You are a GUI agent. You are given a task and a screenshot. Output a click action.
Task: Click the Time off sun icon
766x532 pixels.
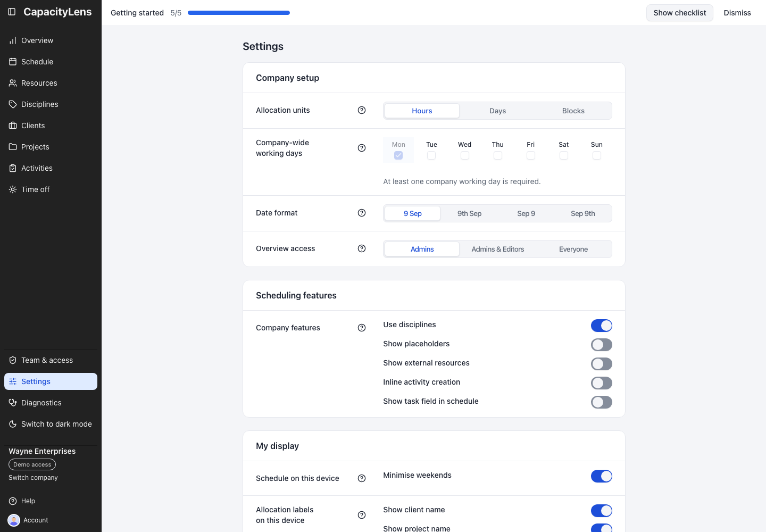[13, 189]
